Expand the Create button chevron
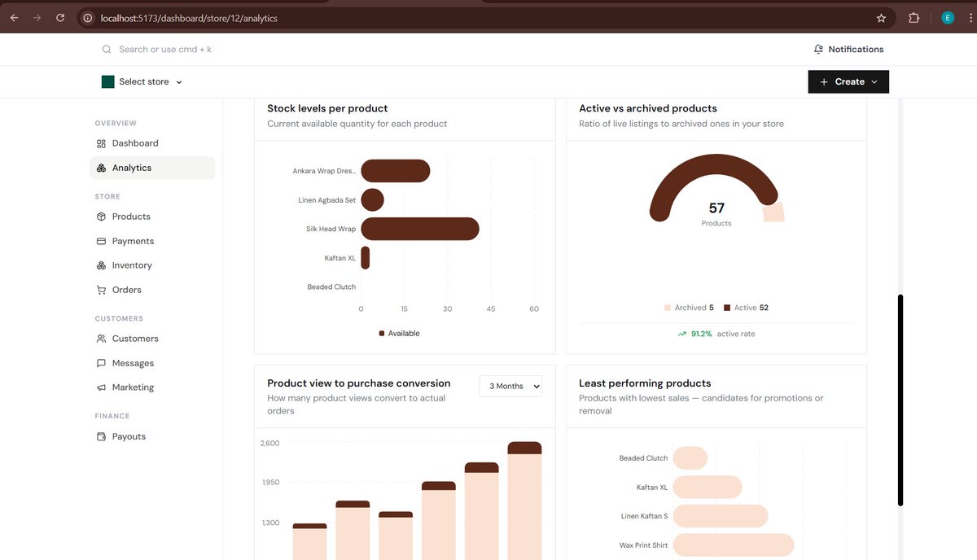The image size is (977, 560). pyautogui.click(x=874, y=82)
